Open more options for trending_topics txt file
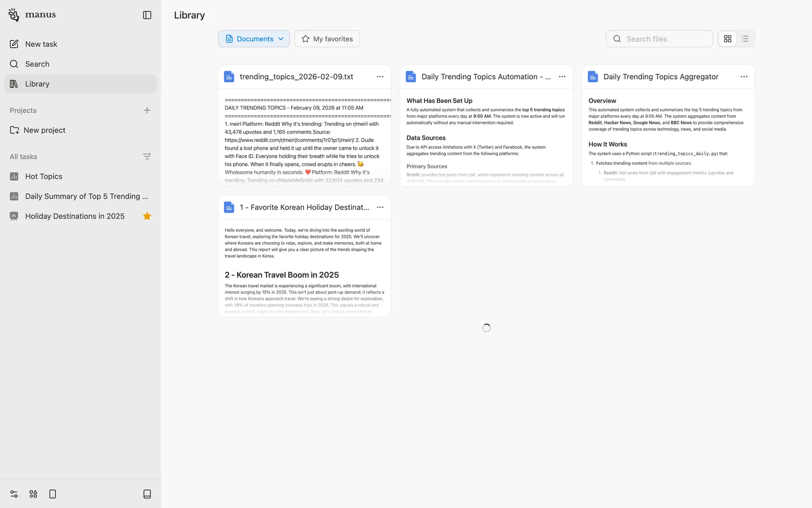The image size is (812, 508). pyautogui.click(x=380, y=77)
